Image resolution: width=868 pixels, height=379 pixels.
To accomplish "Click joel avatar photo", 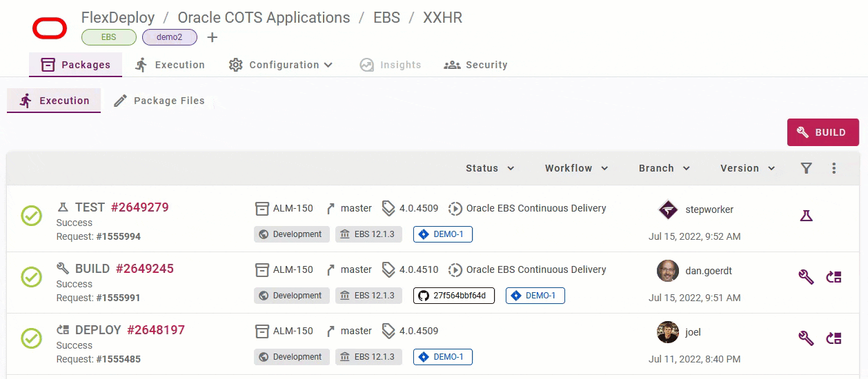I will pyautogui.click(x=668, y=332).
